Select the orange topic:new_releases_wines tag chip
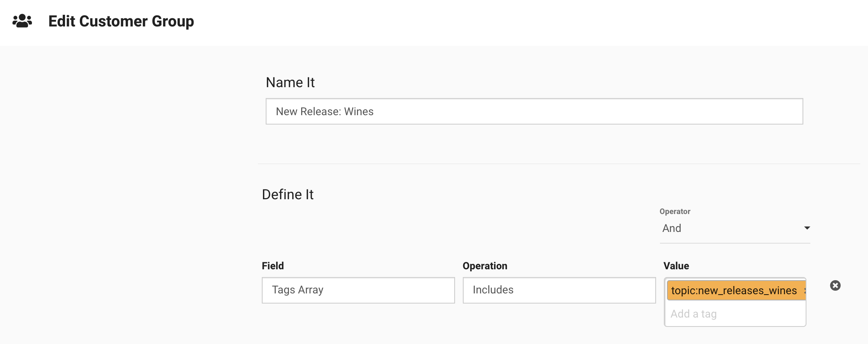868x344 pixels. tap(733, 291)
